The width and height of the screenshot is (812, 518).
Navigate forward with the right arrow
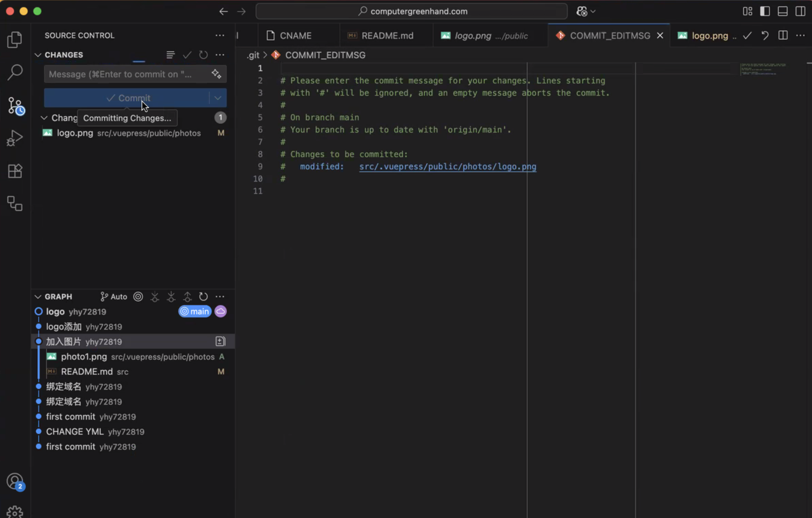241,12
